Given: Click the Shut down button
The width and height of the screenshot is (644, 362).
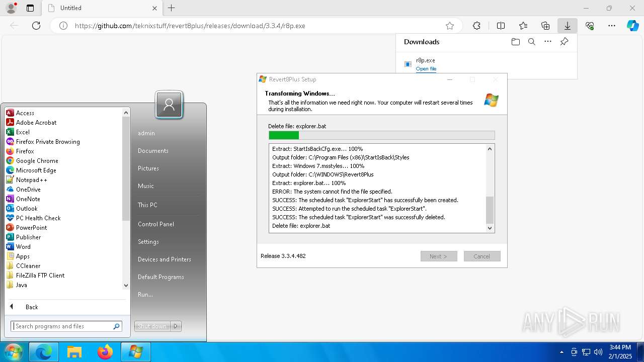Looking at the screenshot, I should point(152,326).
